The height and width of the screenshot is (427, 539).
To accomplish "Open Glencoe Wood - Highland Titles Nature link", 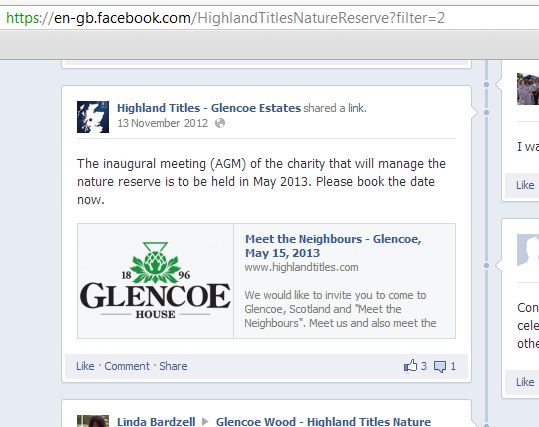I will (323, 421).
